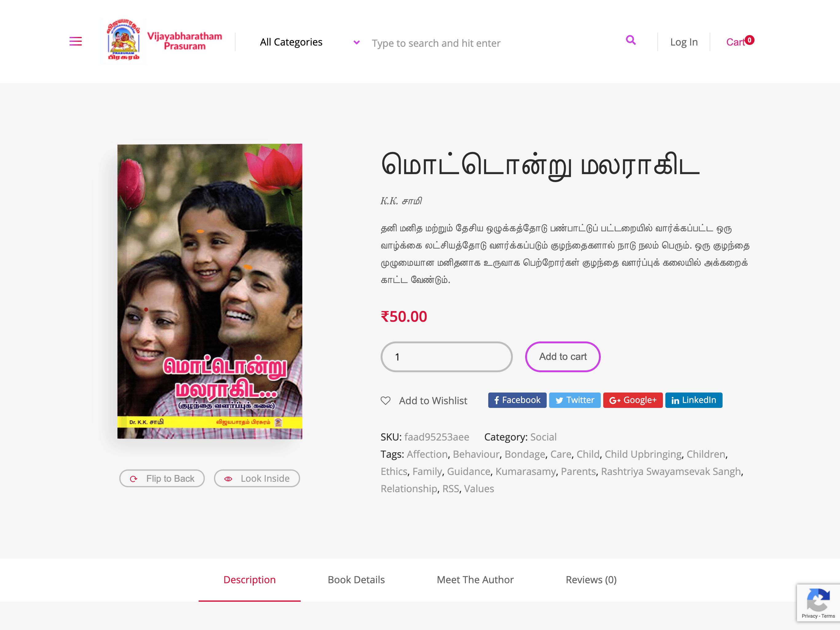This screenshot has width=840, height=630.
Task: Share the book on Google+
Action: (x=633, y=400)
